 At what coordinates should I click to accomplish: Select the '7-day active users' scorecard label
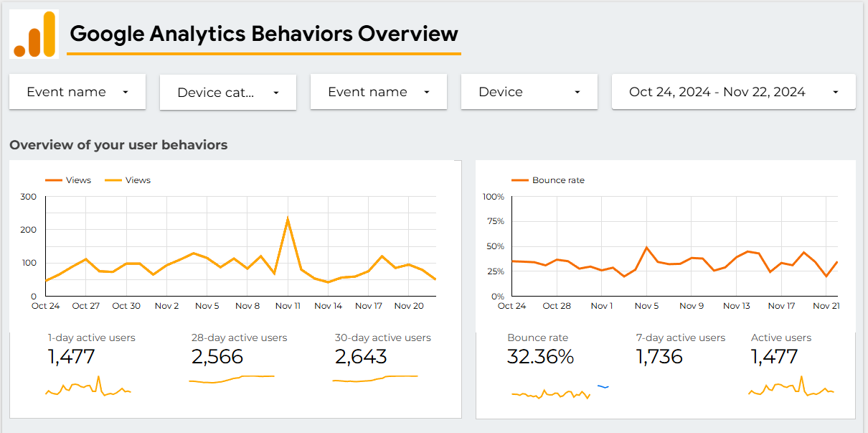click(681, 337)
